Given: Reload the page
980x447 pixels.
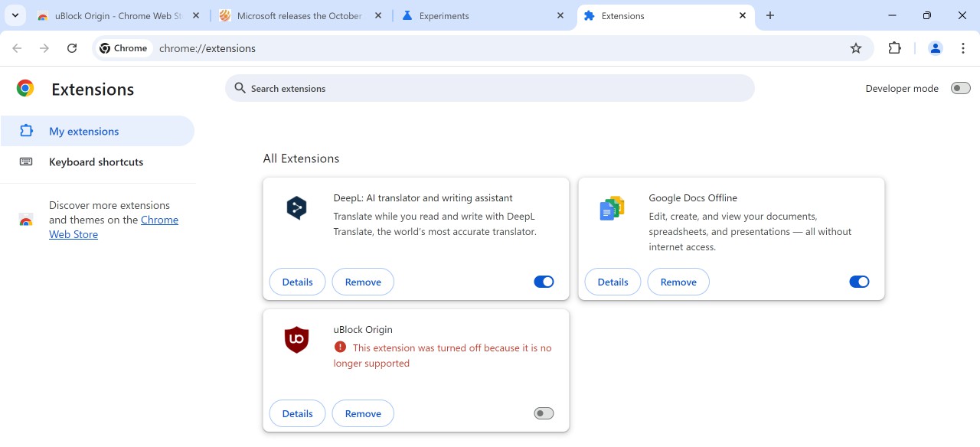Looking at the screenshot, I should [72, 48].
